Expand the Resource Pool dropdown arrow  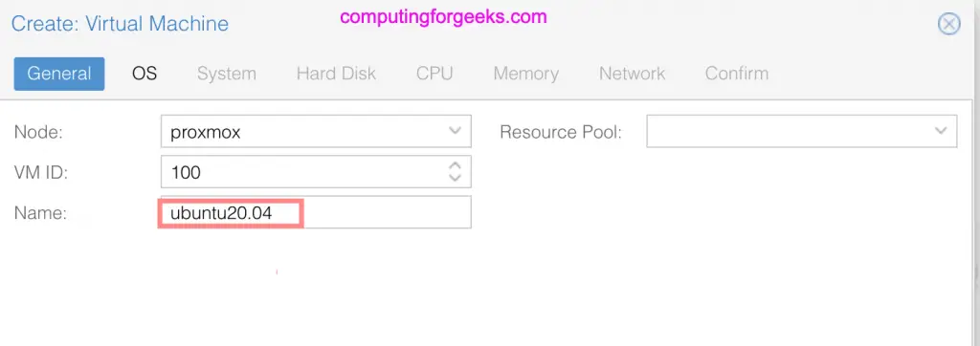pos(941,131)
